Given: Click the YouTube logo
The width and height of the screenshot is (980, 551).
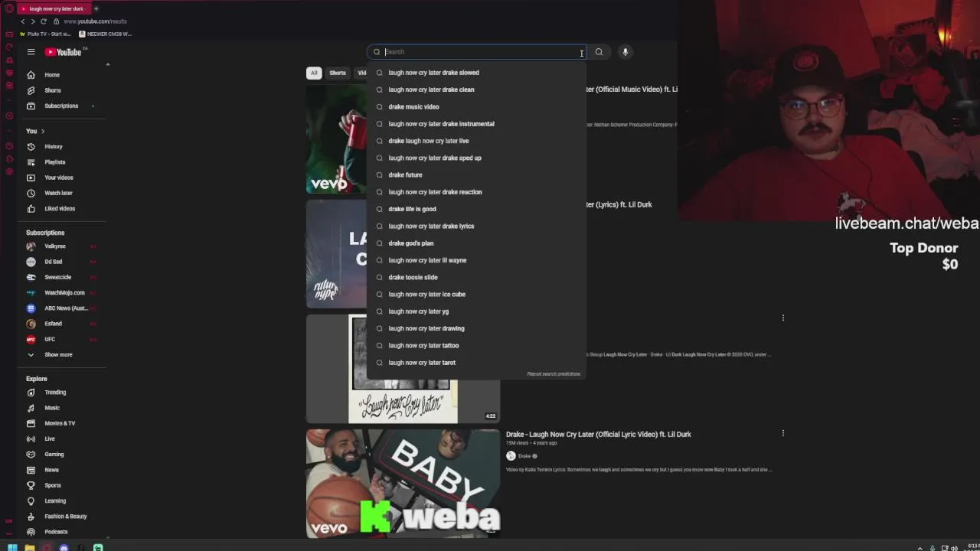Looking at the screenshot, I should click(x=64, y=52).
